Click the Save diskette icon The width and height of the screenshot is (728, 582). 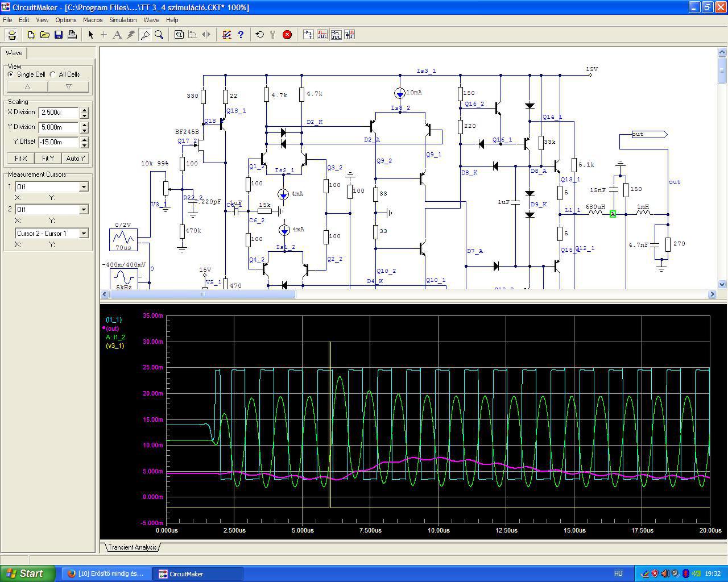(x=59, y=35)
